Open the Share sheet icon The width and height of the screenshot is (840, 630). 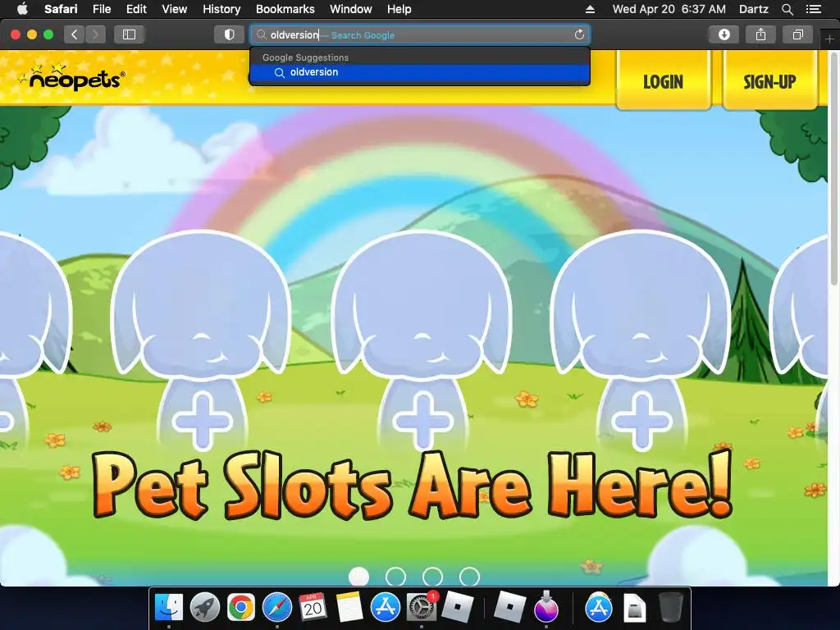coord(760,34)
